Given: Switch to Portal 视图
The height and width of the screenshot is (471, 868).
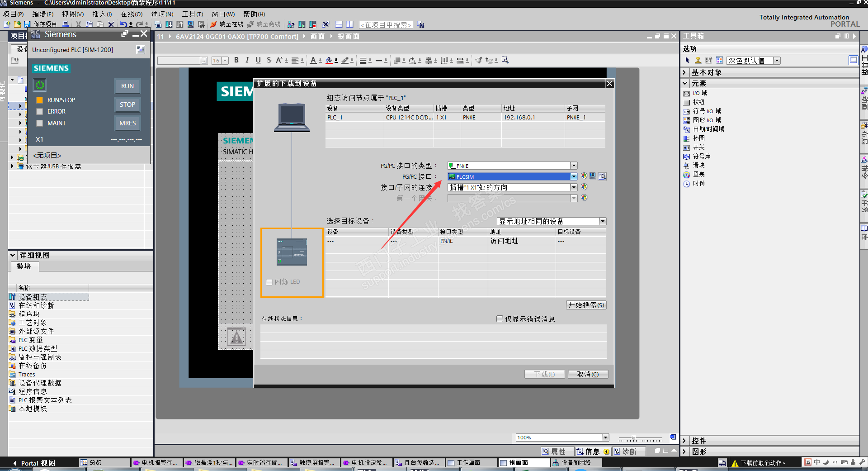Looking at the screenshot, I should (34, 463).
